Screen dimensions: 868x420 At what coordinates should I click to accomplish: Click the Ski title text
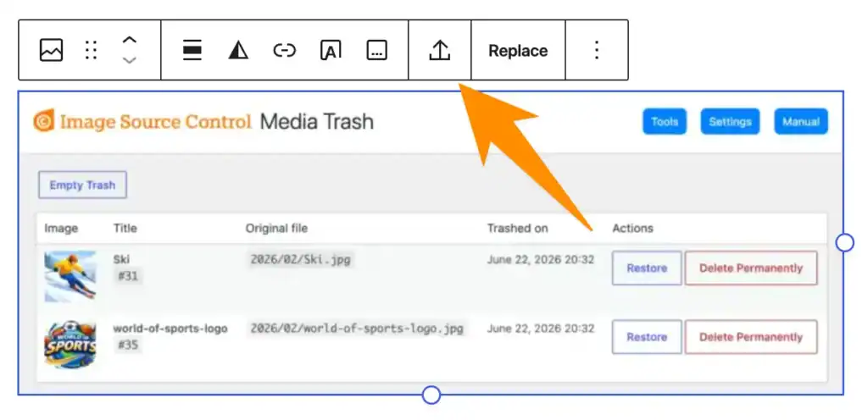(122, 259)
